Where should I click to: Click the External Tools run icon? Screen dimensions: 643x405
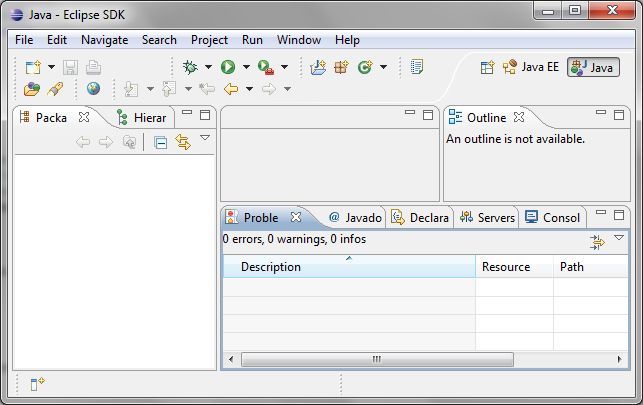[265, 67]
